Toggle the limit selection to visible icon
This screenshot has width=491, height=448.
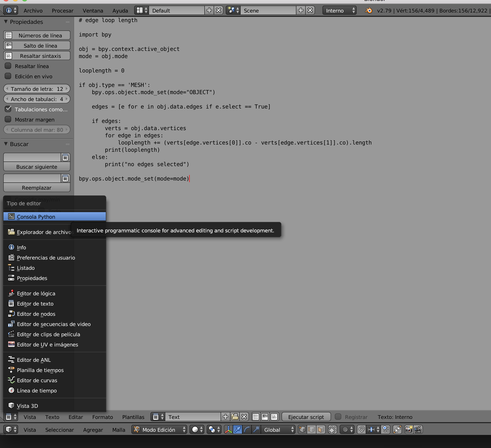pyautogui.click(x=332, y=430)
